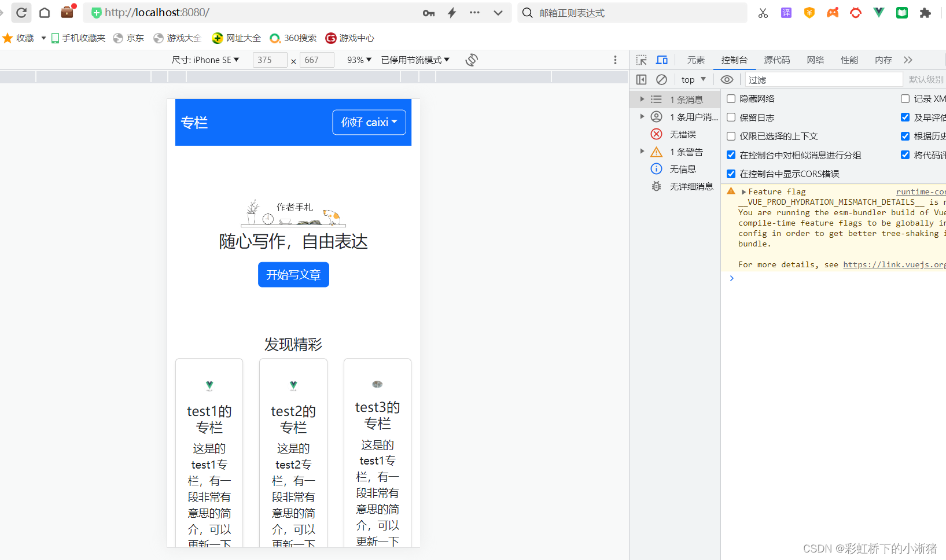Click the clear console icon
The image size is (946, 560).
(661, 79)
